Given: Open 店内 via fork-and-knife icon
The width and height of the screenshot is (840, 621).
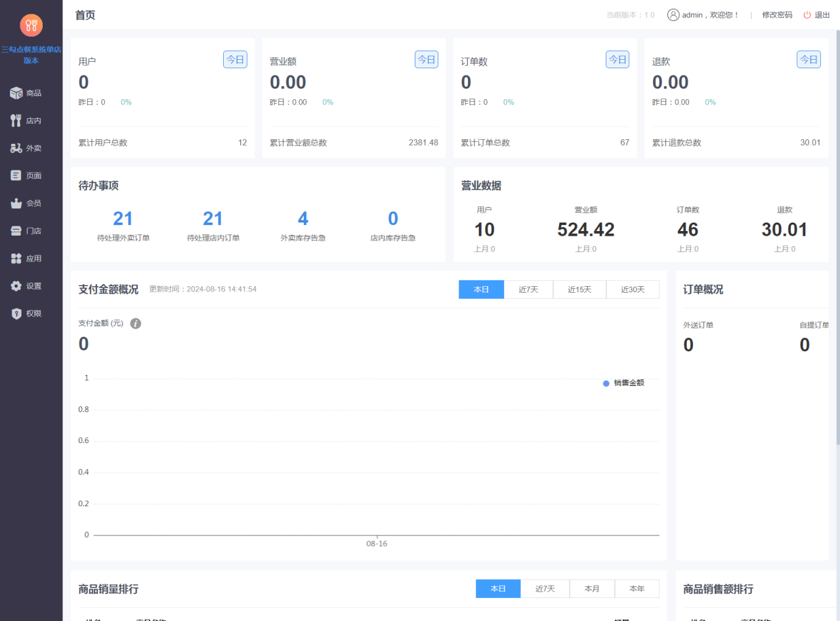Looking at the screenshot, I should [16, 121].
